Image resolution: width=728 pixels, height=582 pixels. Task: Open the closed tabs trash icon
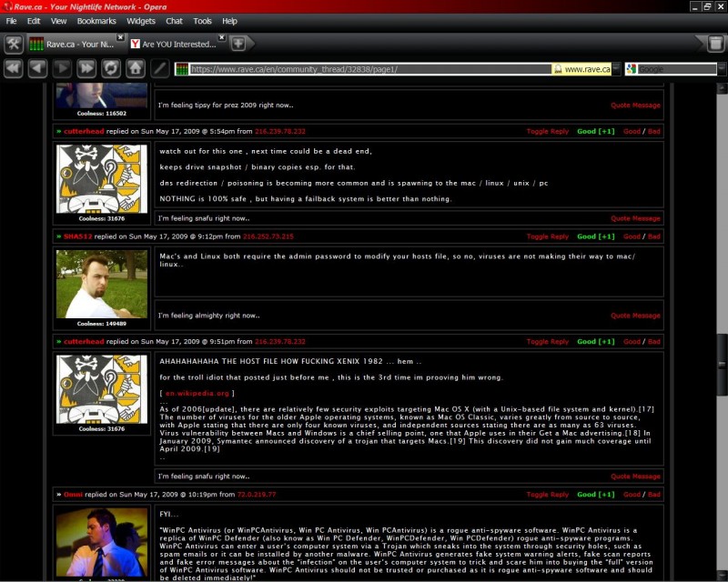coord(715,44)
